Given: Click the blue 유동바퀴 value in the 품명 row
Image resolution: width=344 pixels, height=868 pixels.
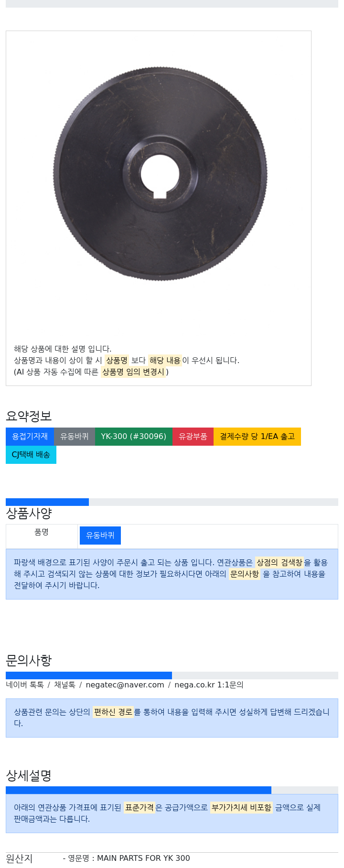Looking at the screenshot, I should [x=100, y=536].
